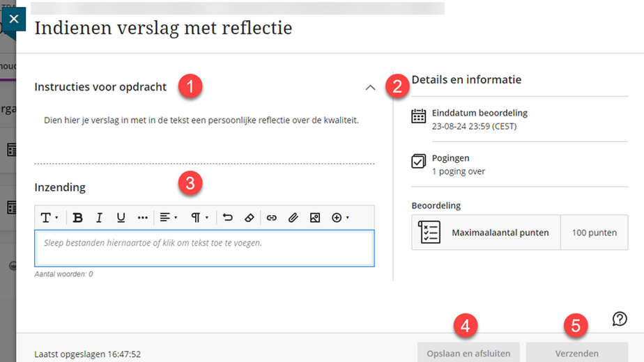Viewport: 644px width, 362px height.
Task: Click Maximaalaantal punten label
Action: tap(500, 233)
